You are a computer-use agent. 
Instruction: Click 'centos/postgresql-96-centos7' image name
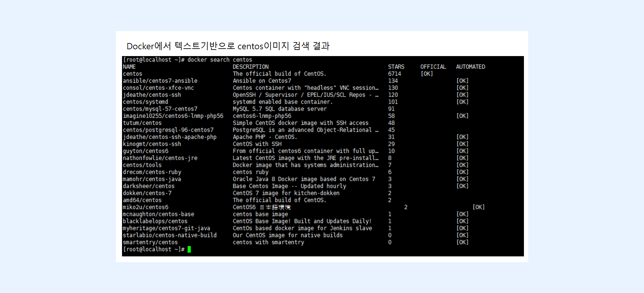168,130
